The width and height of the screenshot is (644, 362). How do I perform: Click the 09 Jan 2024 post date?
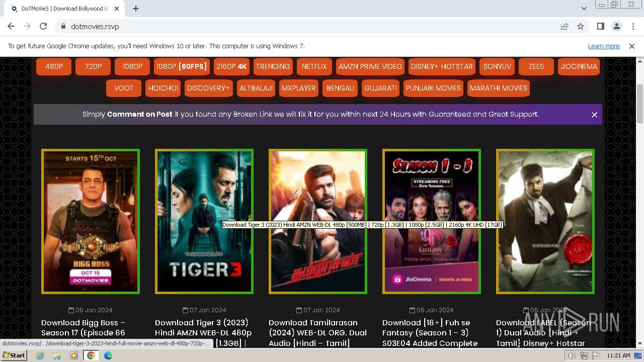[91, 310]
